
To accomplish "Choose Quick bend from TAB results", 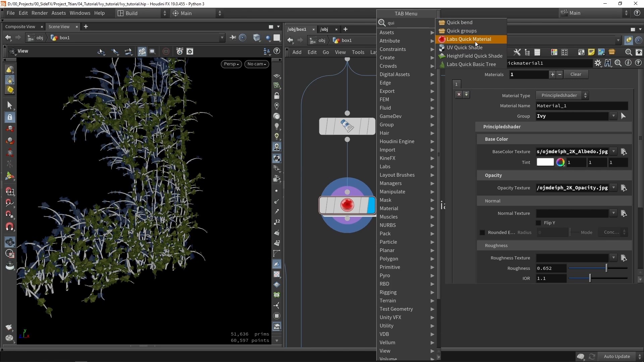I will pos(471,22).
